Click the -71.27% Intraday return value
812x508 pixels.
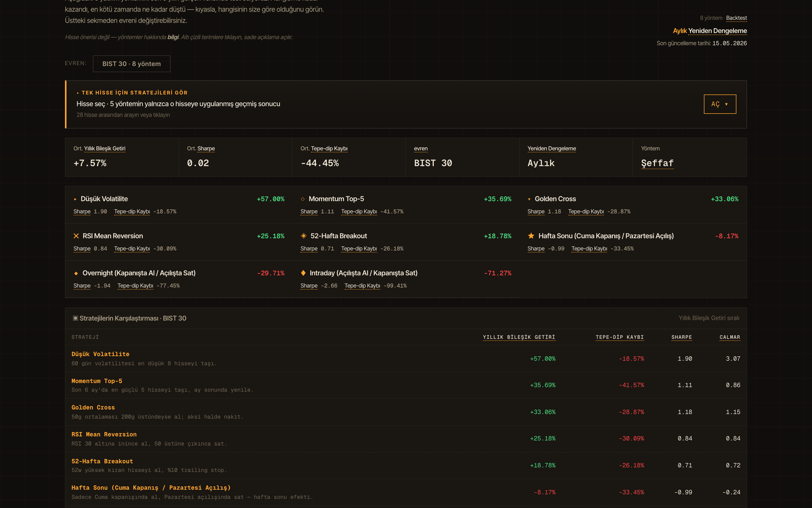click(498, 273)
